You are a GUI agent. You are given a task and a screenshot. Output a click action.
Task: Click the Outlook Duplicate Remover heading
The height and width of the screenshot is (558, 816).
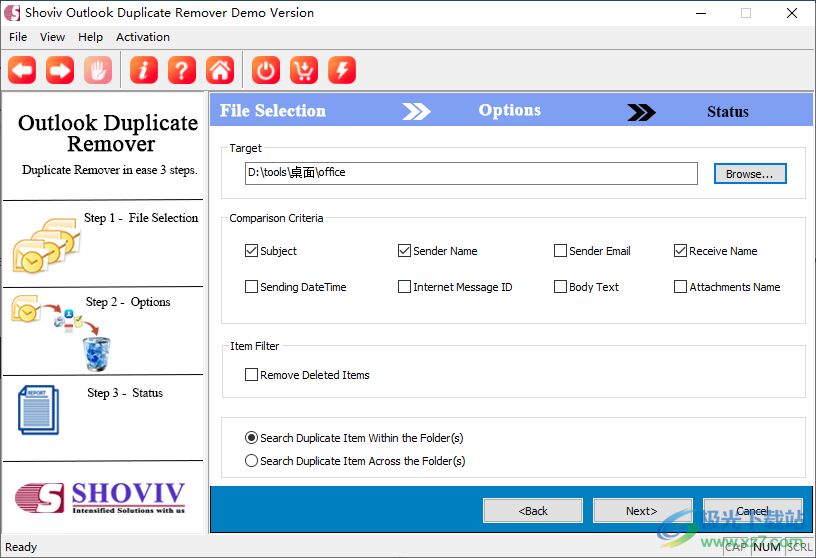(x=108, y=133)
